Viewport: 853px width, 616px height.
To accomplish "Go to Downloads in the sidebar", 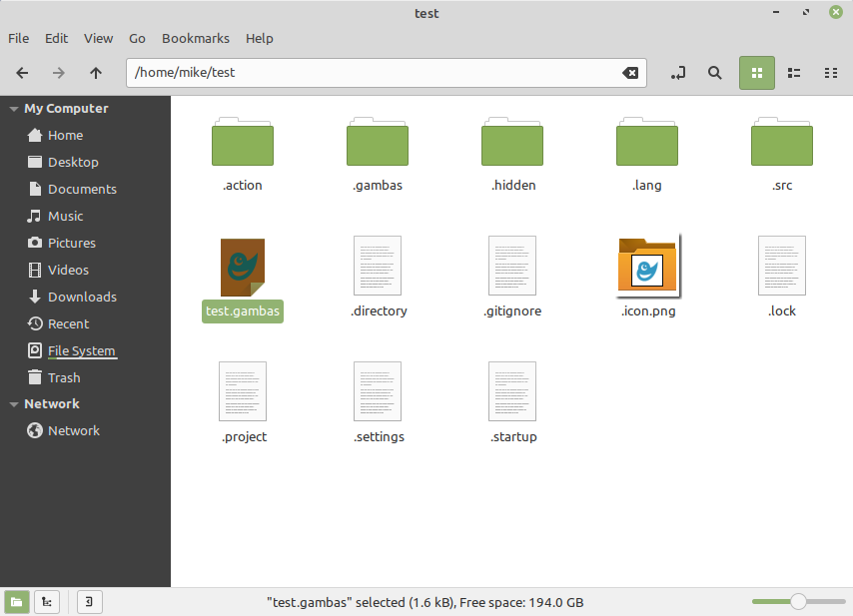I will coord(82,297).
